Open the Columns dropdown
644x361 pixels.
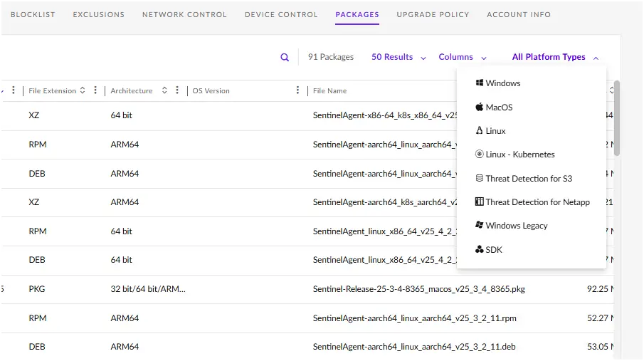(462, 57)
